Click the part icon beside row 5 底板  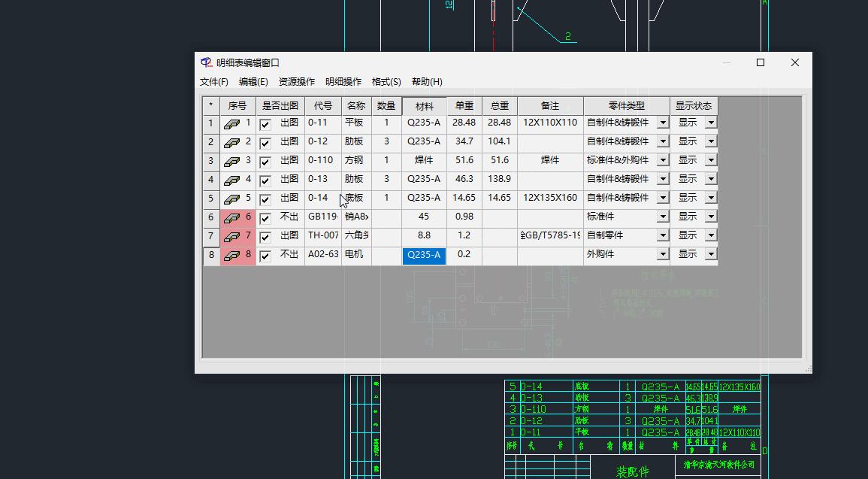(233, 198)
